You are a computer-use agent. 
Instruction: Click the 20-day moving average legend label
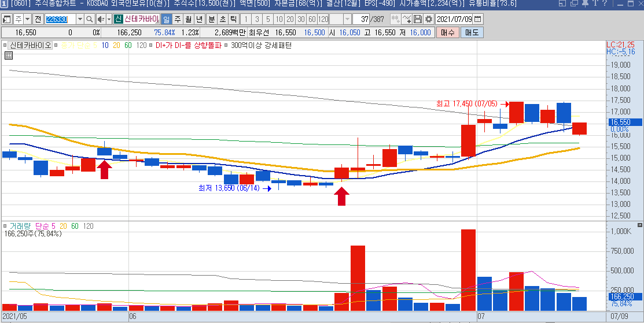[117, 46]
